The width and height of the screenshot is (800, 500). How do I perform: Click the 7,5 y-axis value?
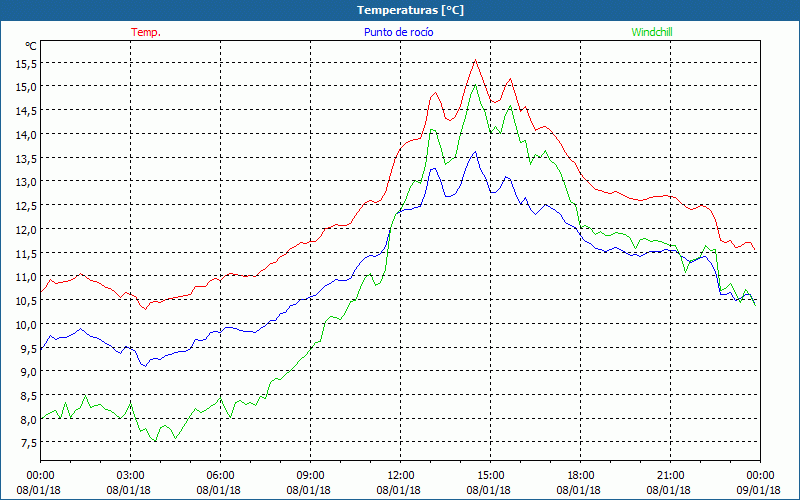[29, 443]
